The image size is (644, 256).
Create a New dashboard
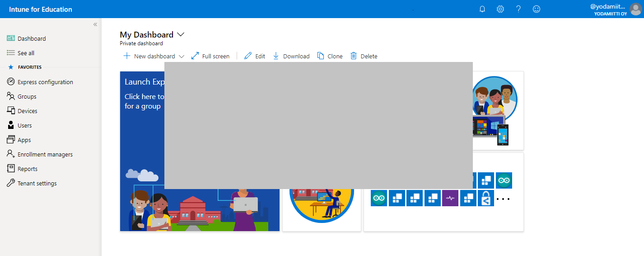pyautogui.click(x=154, y=56)
